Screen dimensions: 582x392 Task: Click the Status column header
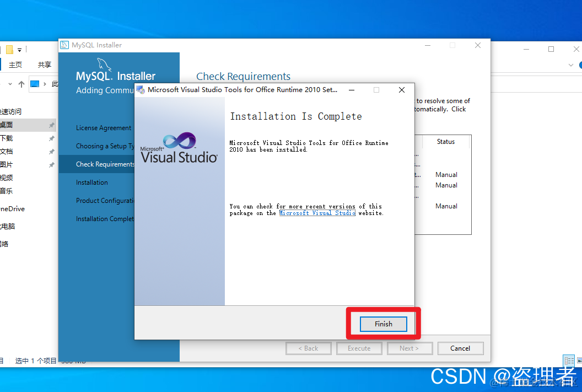pyautogui.click(x=446, y=142)
